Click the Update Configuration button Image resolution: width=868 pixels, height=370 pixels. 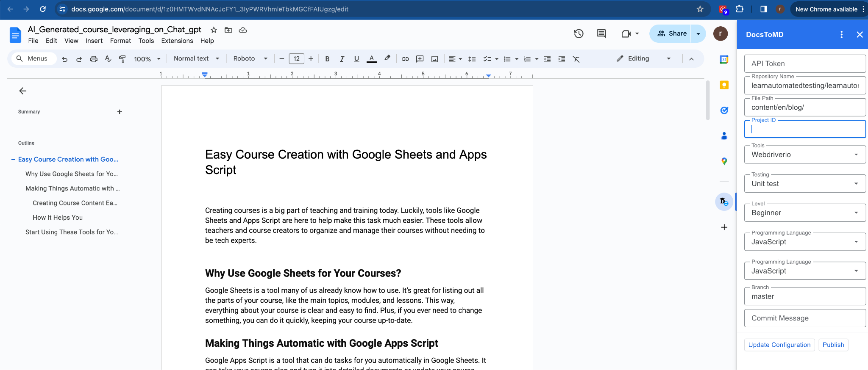click(x=779, y=345)
